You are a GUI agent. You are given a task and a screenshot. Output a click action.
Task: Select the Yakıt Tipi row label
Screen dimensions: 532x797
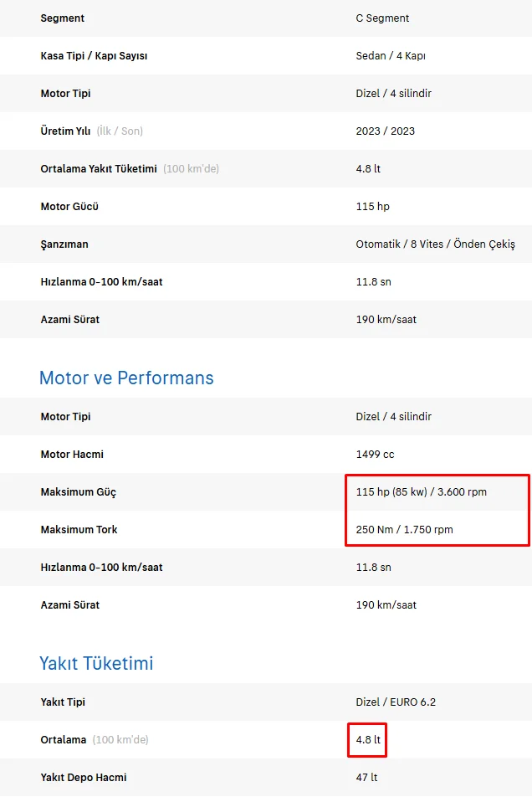[x=63, y=702]
